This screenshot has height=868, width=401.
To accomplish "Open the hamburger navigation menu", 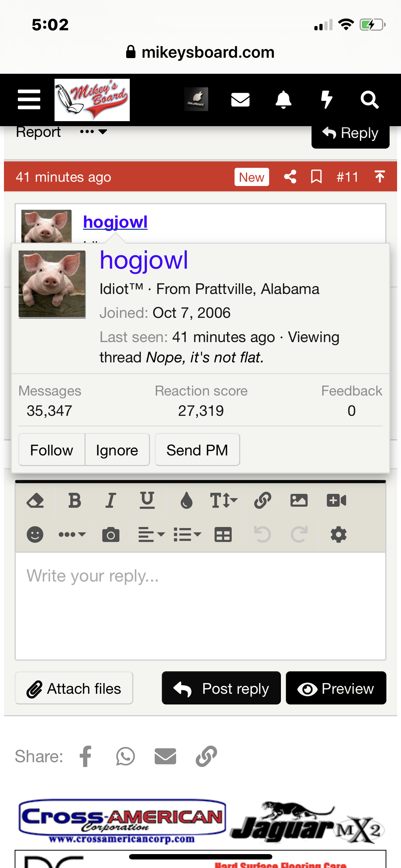I will [x=29, y=99].
